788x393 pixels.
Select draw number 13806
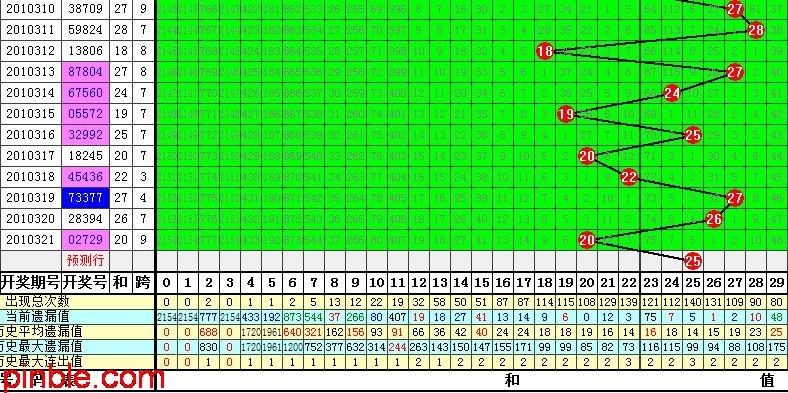click(85, 51)
